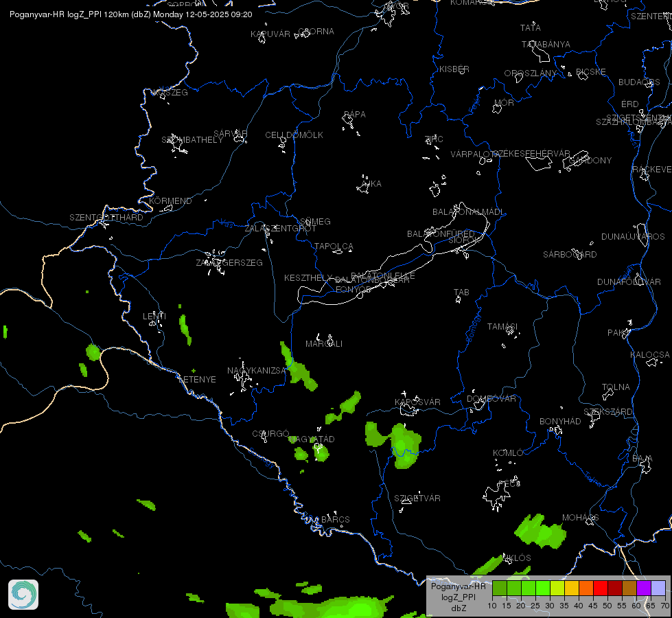Click the MÓR town label
This screenshot has height=618, width=672.
(504, 103)
